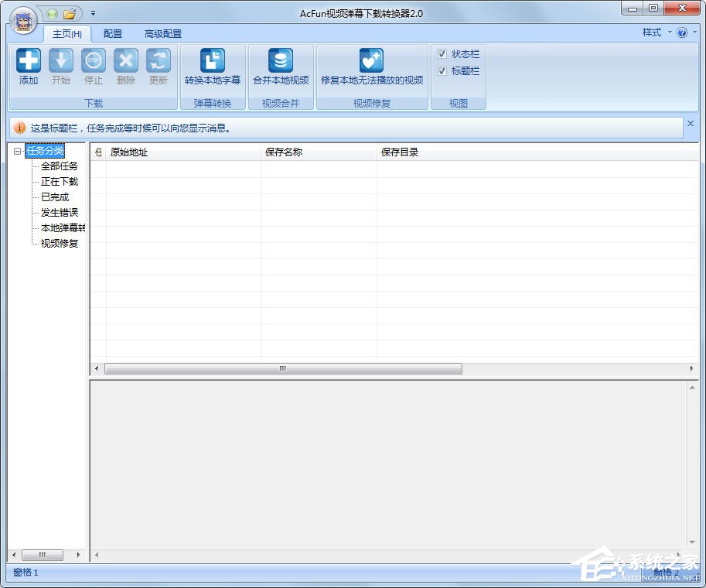The image size is (706, 588).
Task: Click the 添加 (Add) download icon
Action: pyautogui.click(x=29, y=61)
